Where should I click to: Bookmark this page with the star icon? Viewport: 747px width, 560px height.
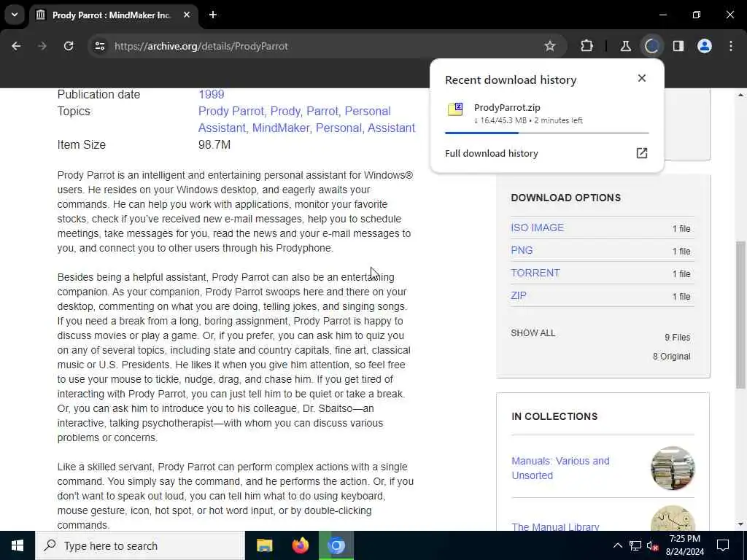point(550,46)
